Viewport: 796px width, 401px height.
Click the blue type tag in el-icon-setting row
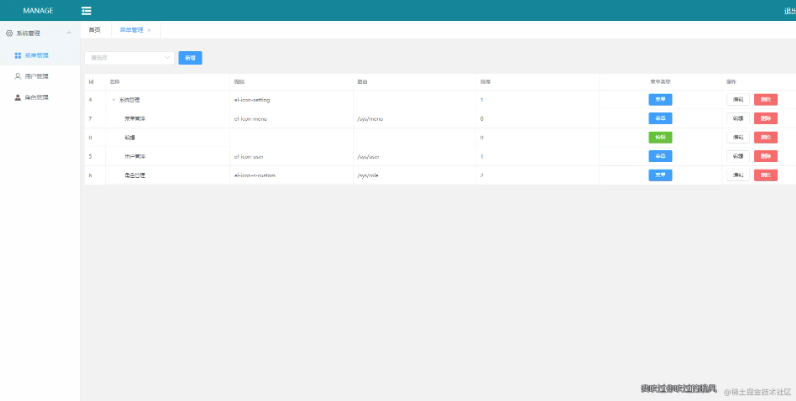(660, 99)
